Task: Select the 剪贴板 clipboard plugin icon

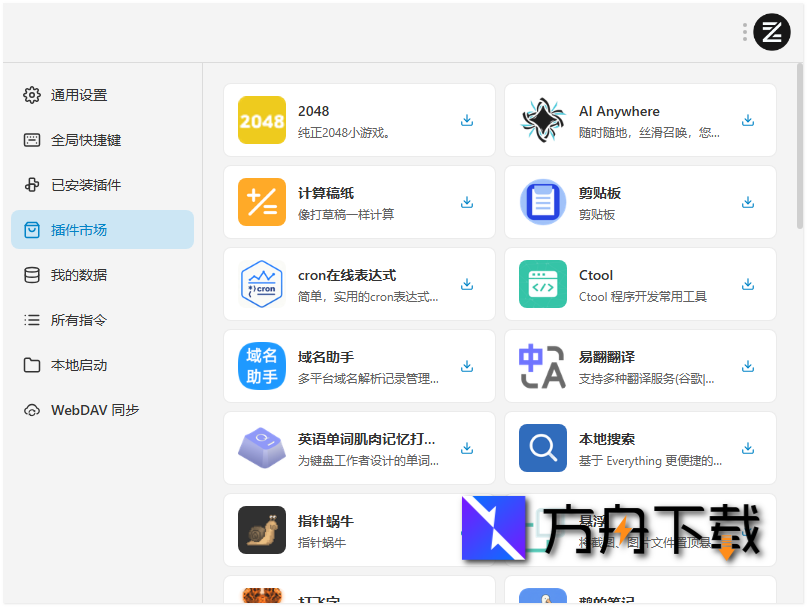Action: click(x=542, y=201)
